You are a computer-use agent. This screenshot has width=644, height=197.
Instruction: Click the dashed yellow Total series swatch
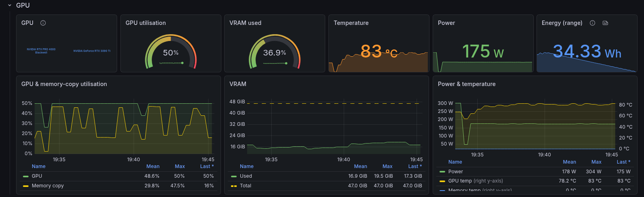pos(234,186)
